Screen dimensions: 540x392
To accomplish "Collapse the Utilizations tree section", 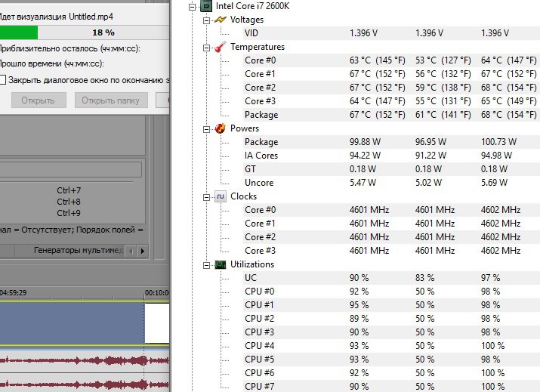I will pos(206,265).
